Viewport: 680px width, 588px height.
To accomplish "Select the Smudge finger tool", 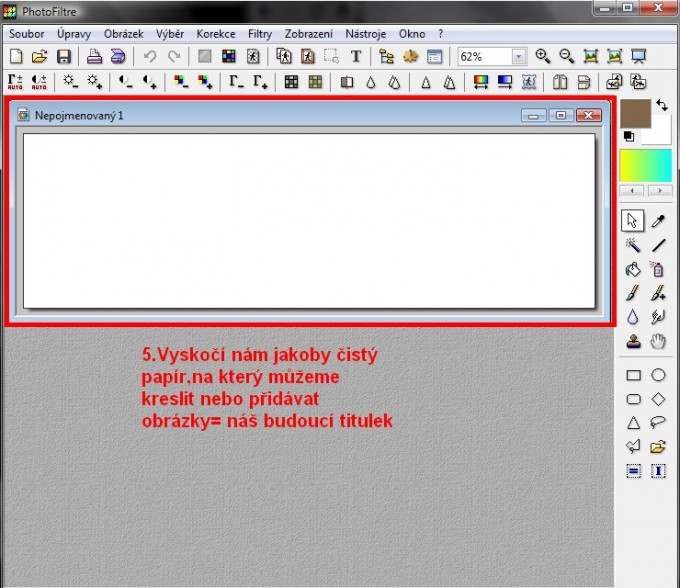I will pos(658,317).
